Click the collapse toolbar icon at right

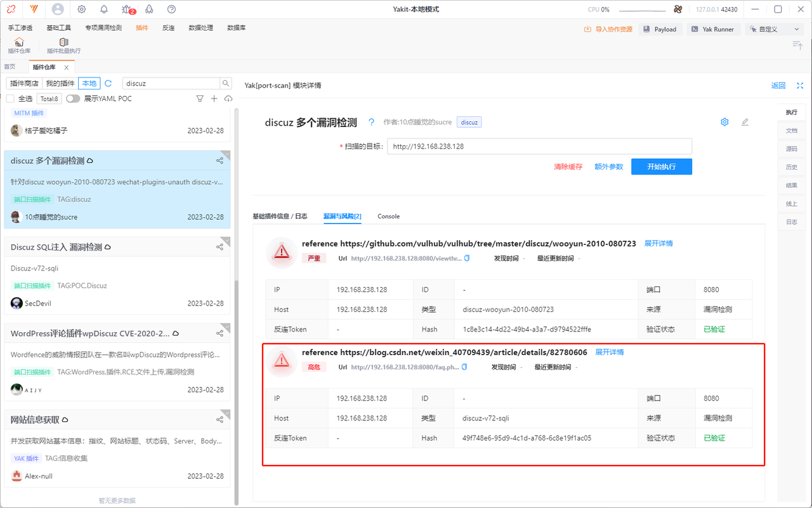click(797, 44)
